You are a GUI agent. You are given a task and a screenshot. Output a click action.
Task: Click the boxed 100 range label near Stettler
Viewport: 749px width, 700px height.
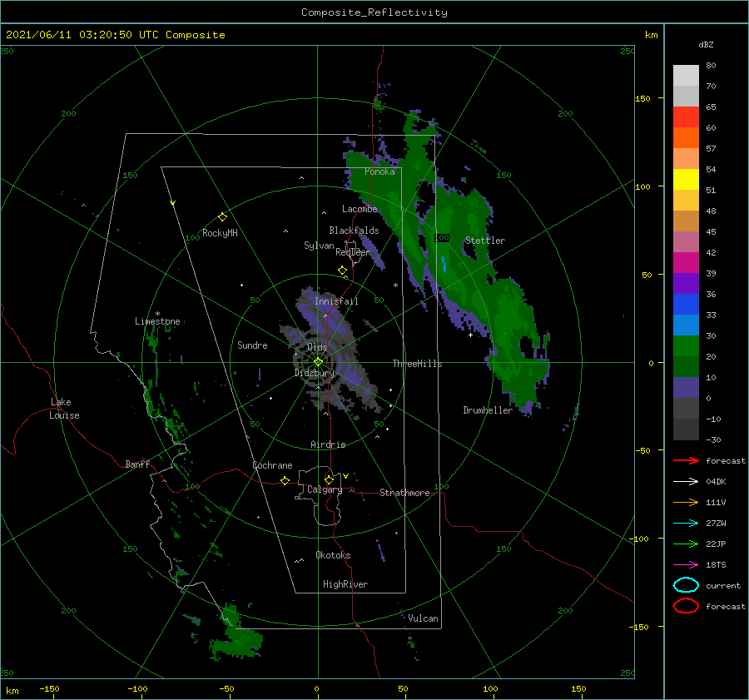pos(442,237)
